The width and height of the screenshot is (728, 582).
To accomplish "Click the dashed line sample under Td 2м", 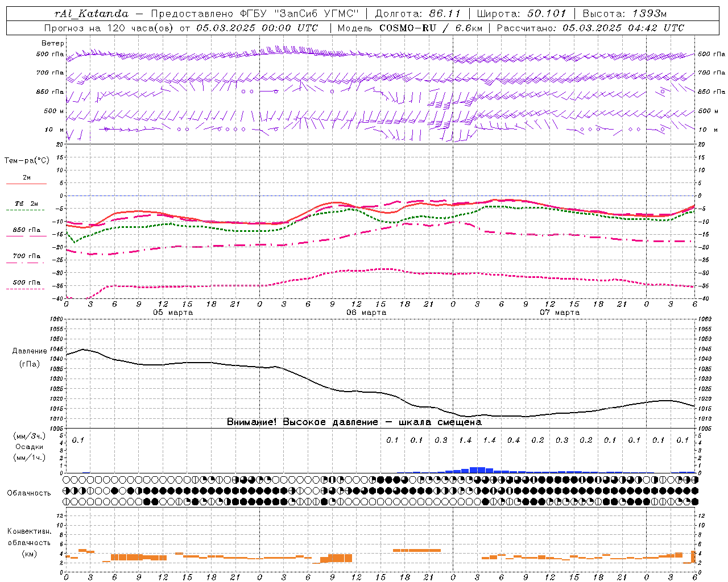I will pyautogui.click(x=26, y=210).
